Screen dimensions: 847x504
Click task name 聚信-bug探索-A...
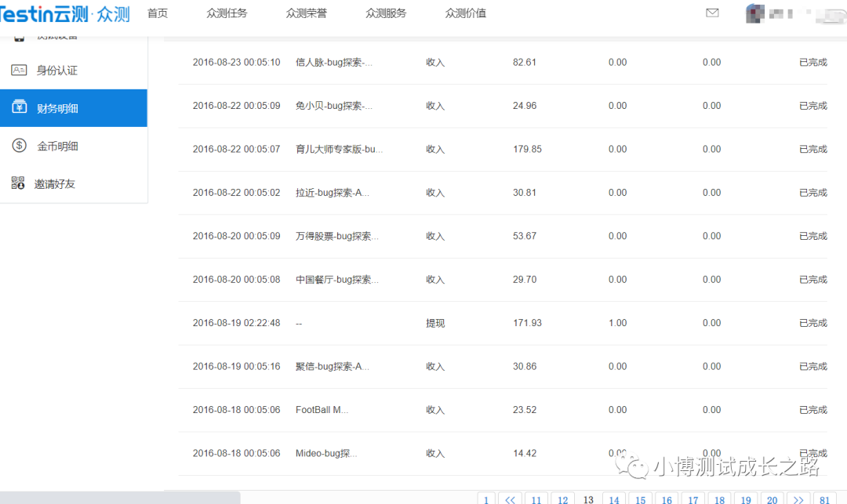(x=333, y=366)
